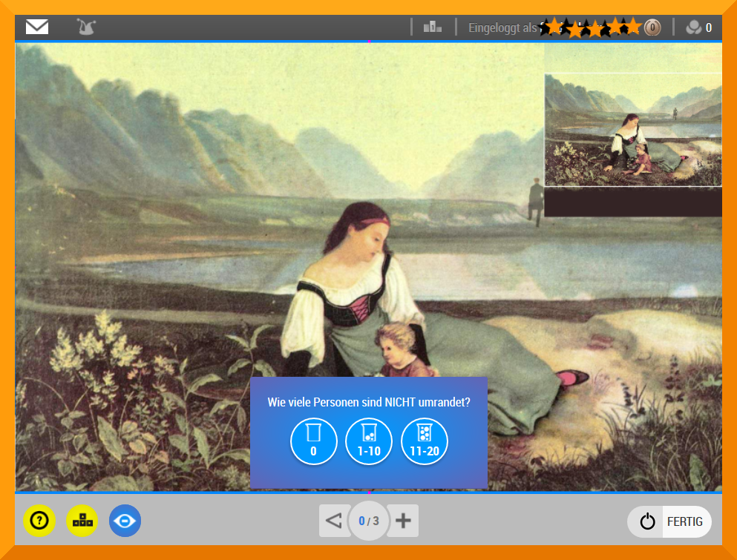
Task: Choose the 1-10 persons answer
Action: tap(369, 441)
